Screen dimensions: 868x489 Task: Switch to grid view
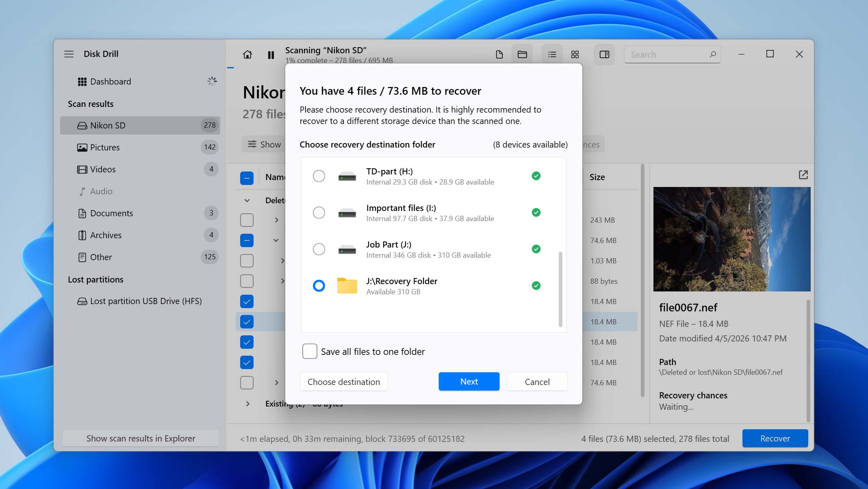[575, 54]
